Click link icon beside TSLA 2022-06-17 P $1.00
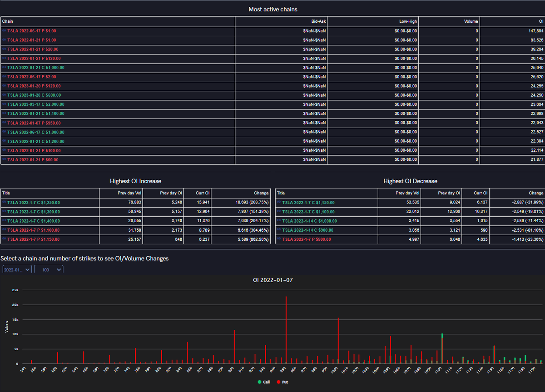Screen dimensions: 545x392 [x=4, y=31]
